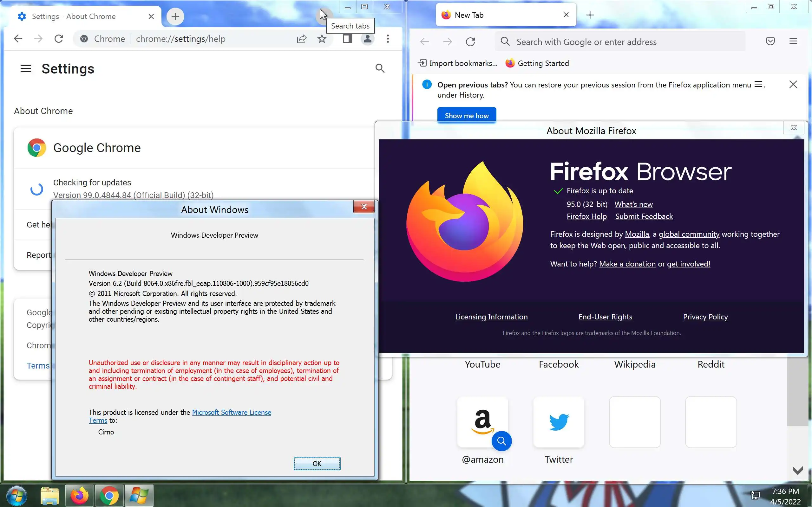Click Chrome's share page icon
This screenshot has width=812, height=507.
point(302,39)
